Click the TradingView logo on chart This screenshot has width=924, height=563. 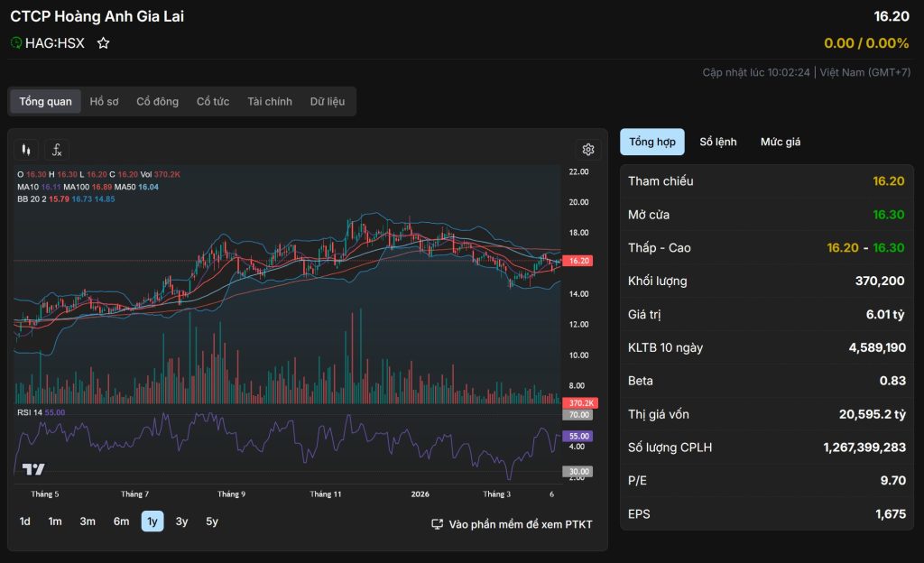[33, 469]
